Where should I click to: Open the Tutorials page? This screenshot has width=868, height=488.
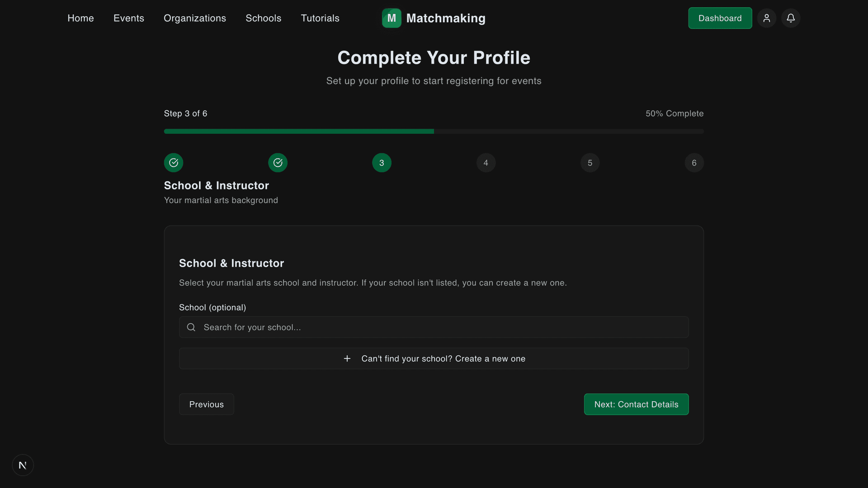(x=320, y=18)
